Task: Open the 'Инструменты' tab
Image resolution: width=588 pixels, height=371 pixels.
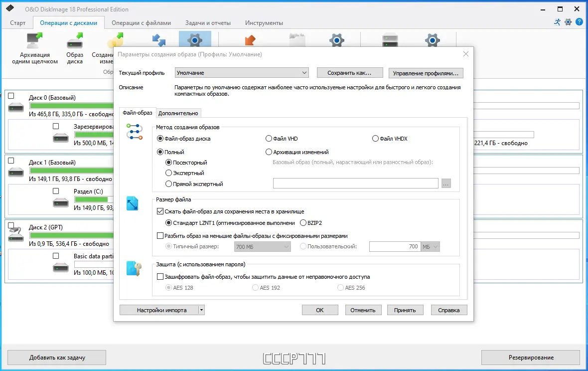Action: [x=264, y=23]
